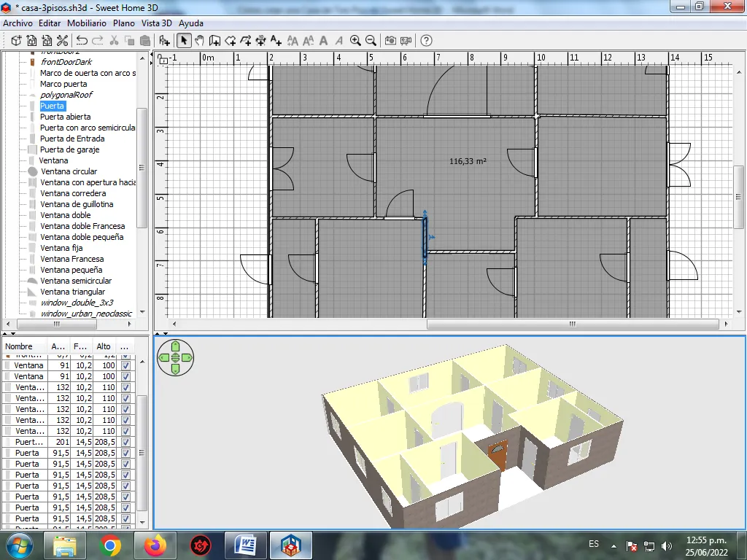Viewport: 747px width, 560px height.
Task: Open Preferences with the tools icon
Action: coord(63,41)
